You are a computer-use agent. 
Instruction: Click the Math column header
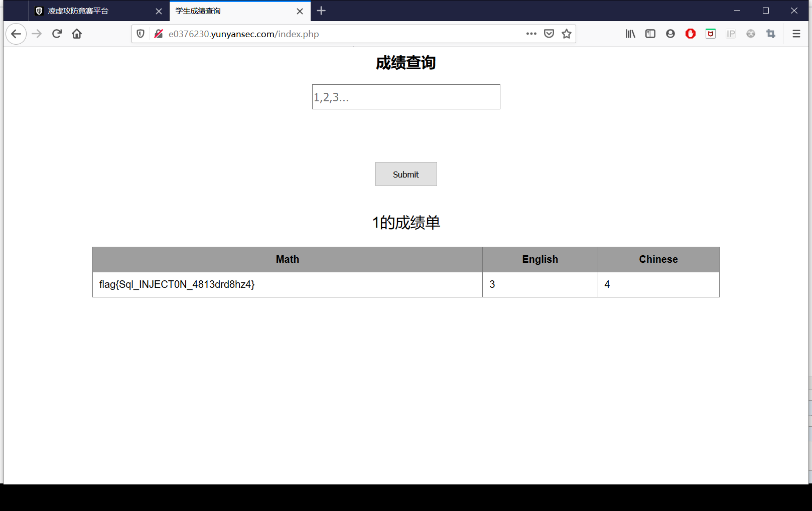point(288,259)
